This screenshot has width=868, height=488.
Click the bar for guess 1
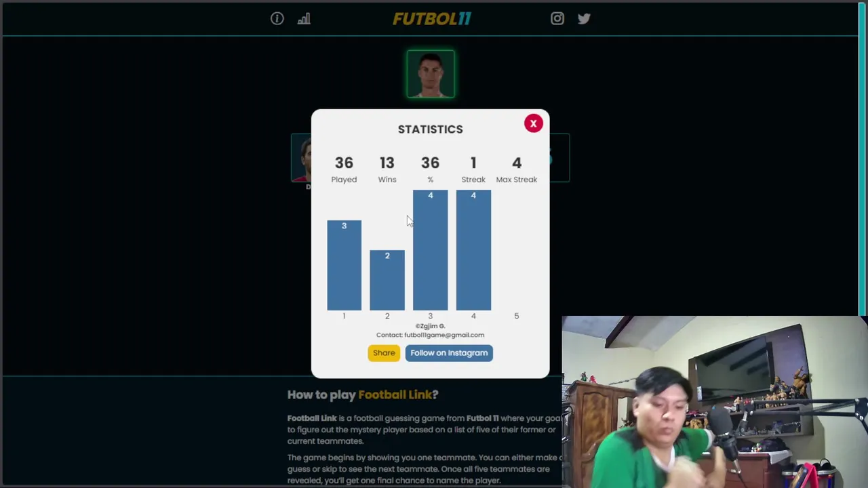click(344, 265)
